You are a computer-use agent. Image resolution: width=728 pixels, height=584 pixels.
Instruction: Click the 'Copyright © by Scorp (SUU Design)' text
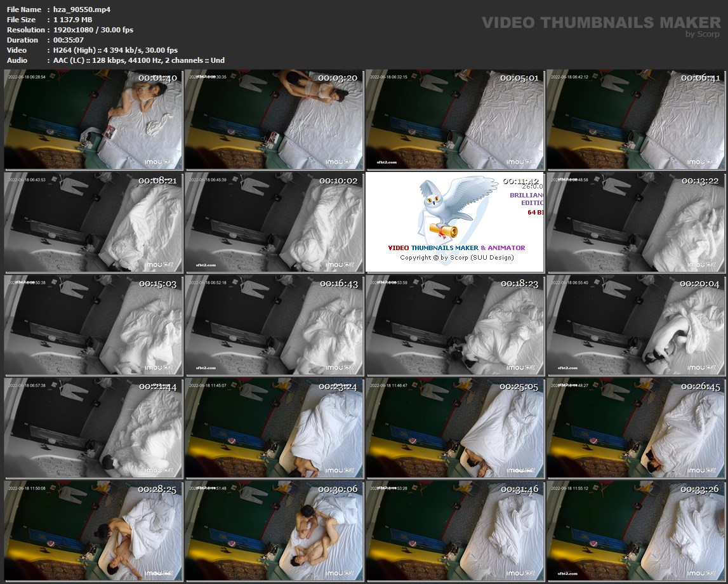[457, 258]
